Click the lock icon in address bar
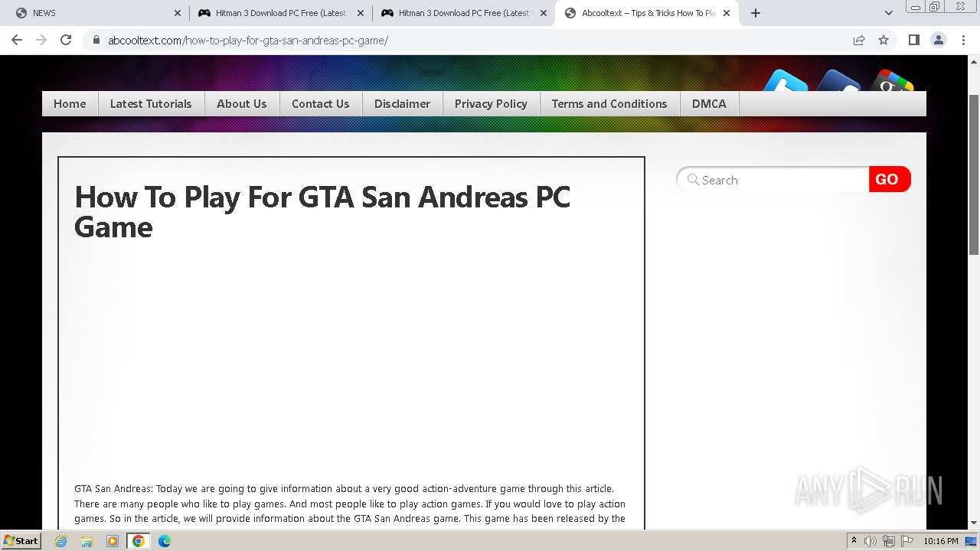This screenshot has height=551, width=980. tap(96, 41)
